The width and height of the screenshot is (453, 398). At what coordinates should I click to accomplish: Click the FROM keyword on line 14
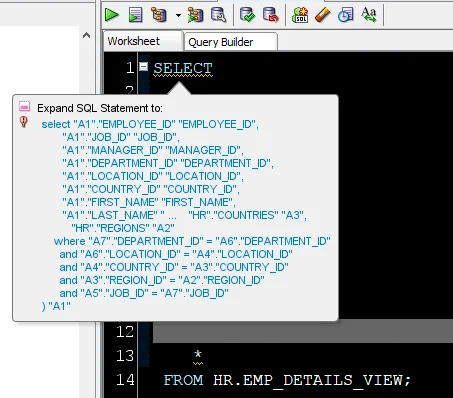tap(183, 380)
